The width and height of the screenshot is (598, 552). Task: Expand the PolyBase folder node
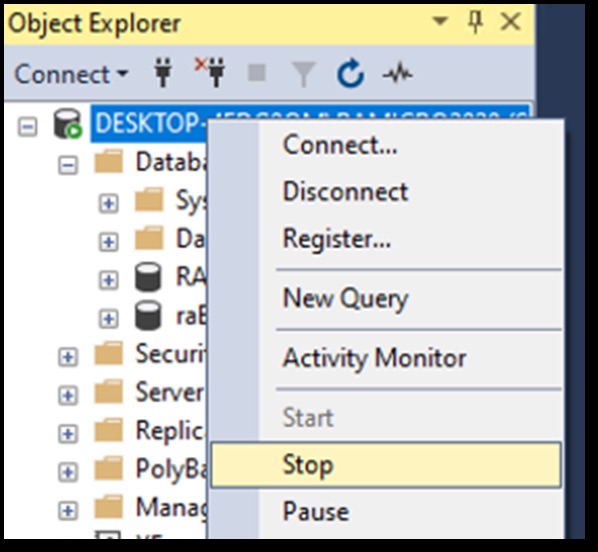(x=68, y=472)
